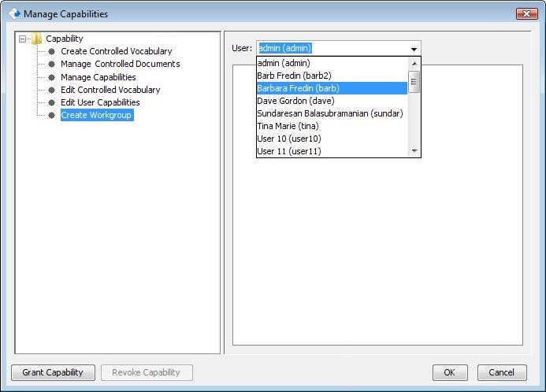Open the User dropdown arrow
The image size is (546, 392).
[414, 49]
